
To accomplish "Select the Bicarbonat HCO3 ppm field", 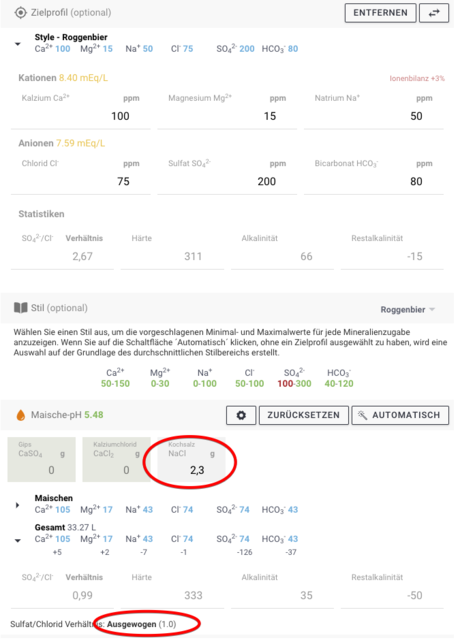I will (x=373, y=176).
